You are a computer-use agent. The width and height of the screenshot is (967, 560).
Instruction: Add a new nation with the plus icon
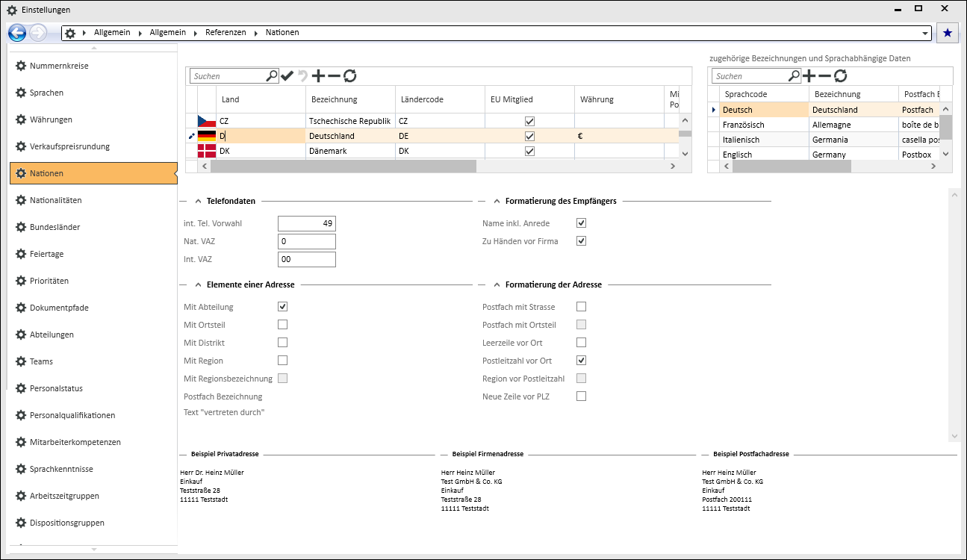point(319,76)
